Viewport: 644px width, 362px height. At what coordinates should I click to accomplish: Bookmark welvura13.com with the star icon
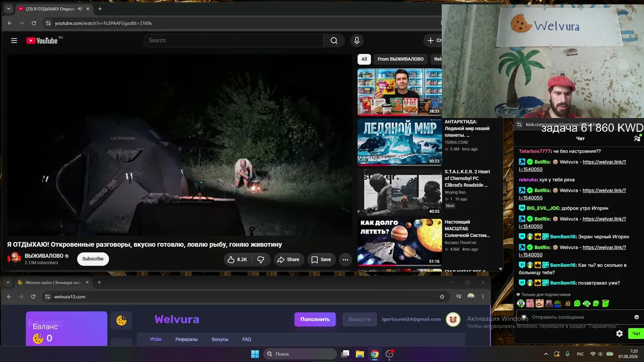click(442, 297)
